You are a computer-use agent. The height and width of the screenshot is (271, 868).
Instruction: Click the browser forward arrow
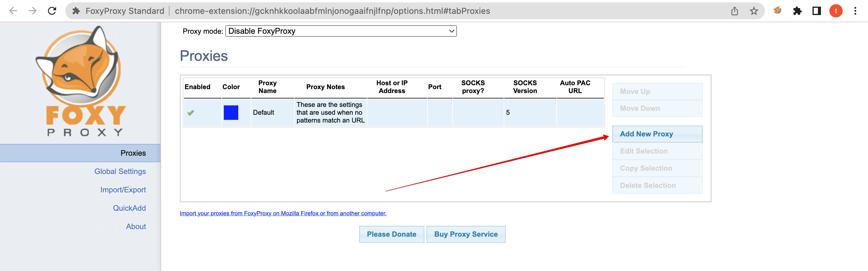click(32, 11)
